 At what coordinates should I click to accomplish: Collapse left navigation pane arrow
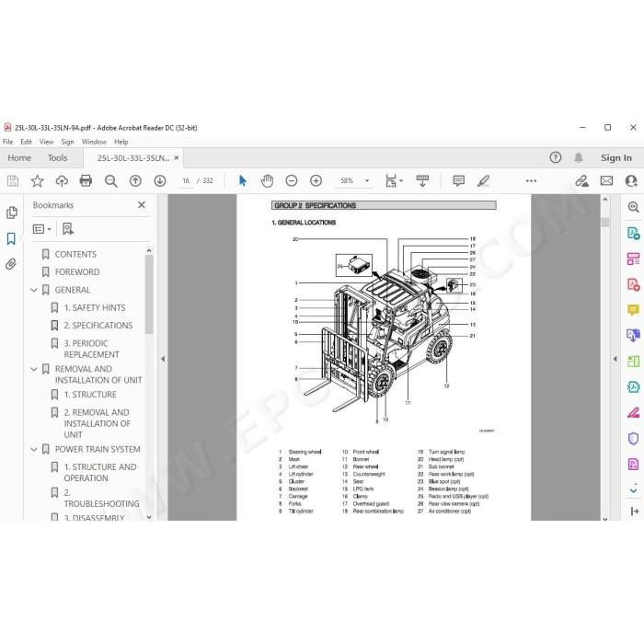[x=163, y=359]
